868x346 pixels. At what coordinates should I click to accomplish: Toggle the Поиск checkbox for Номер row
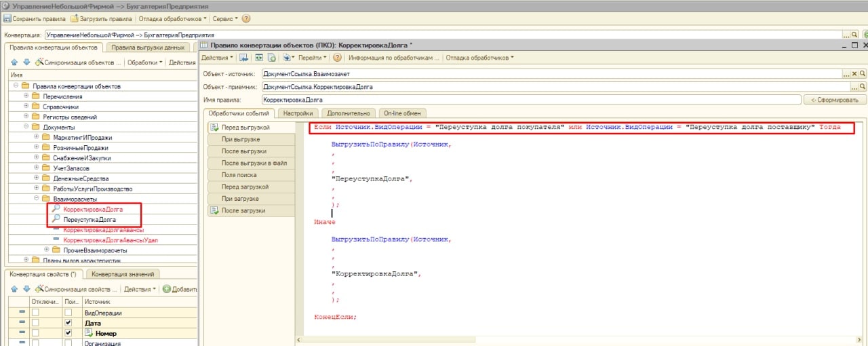[x=67, y=334]
